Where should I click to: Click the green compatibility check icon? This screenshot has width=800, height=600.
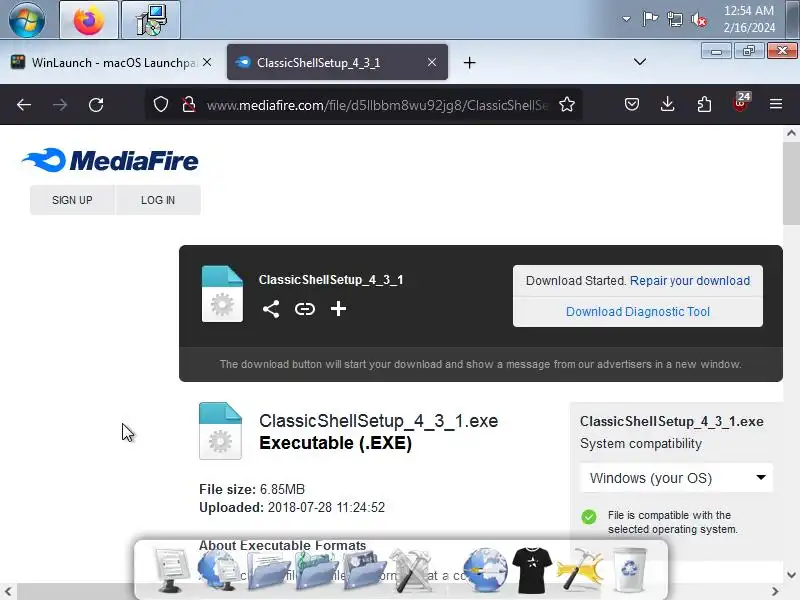coord(589,517)
